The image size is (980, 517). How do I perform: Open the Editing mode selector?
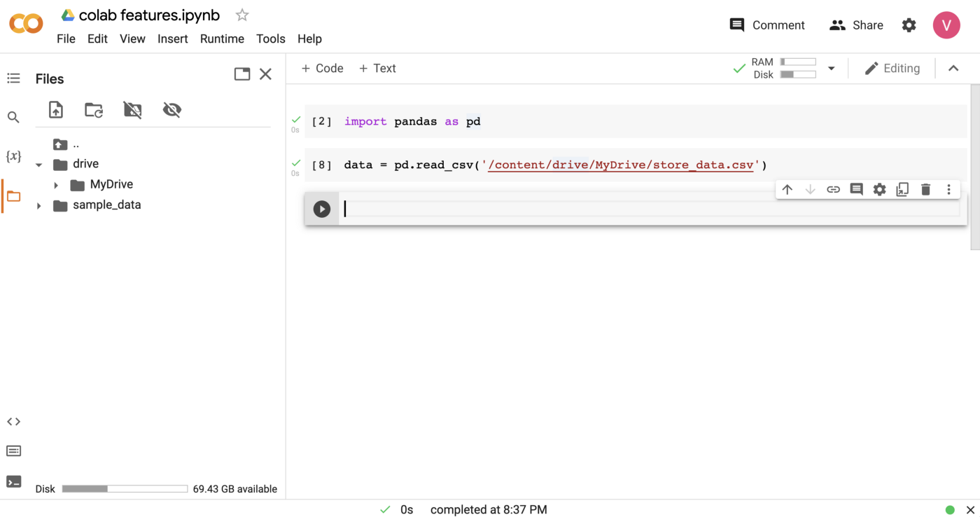tap(892, 68)
